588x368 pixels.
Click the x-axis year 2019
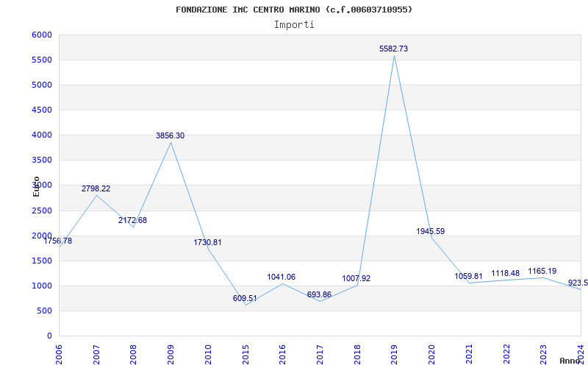(395, 355)
